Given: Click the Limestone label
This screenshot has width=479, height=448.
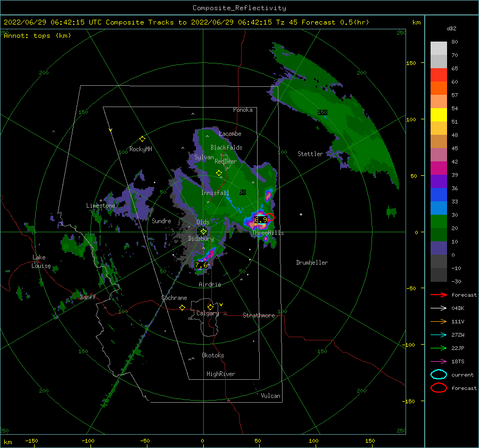Looking at the screenshot, I should 101,206.
